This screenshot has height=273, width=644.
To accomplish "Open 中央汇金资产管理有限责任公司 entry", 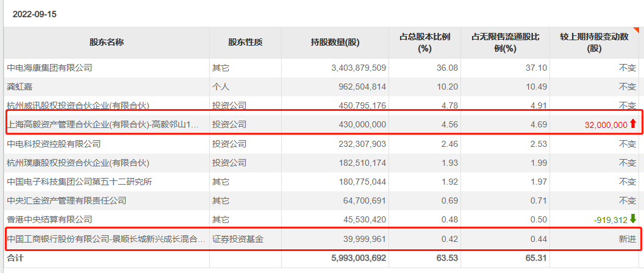I will pyautogui.click(x=66, y=200).
